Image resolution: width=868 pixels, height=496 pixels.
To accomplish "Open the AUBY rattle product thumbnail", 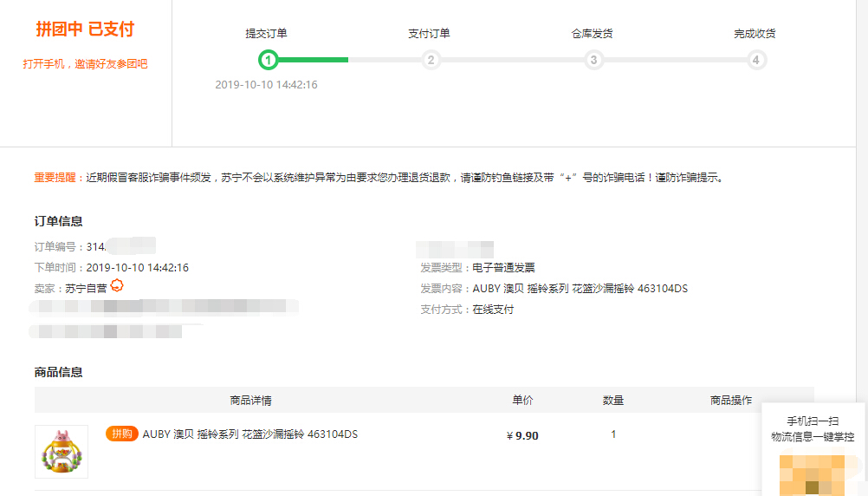I will coord(62,452).
